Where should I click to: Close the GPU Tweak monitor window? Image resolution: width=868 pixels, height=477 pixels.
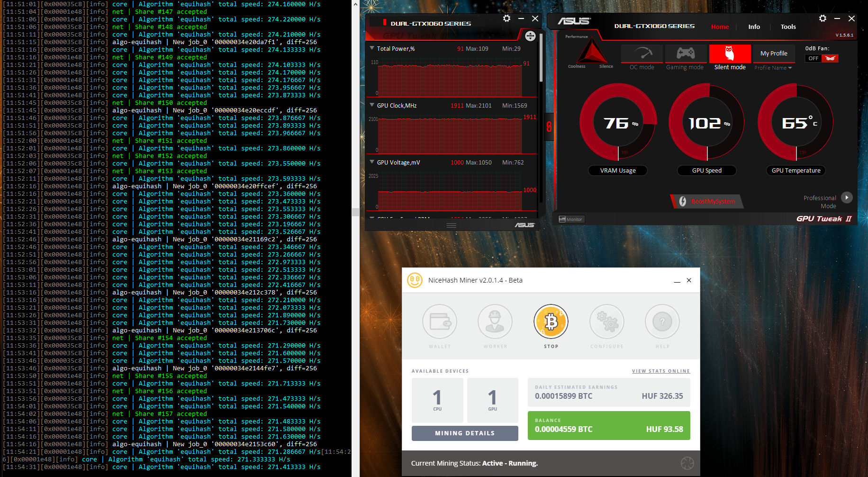pos(535,18)
